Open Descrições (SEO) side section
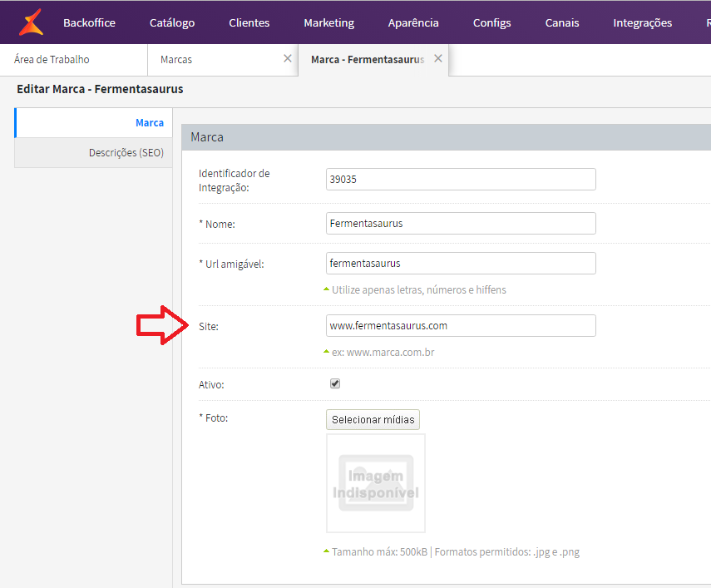 [94, 153]
